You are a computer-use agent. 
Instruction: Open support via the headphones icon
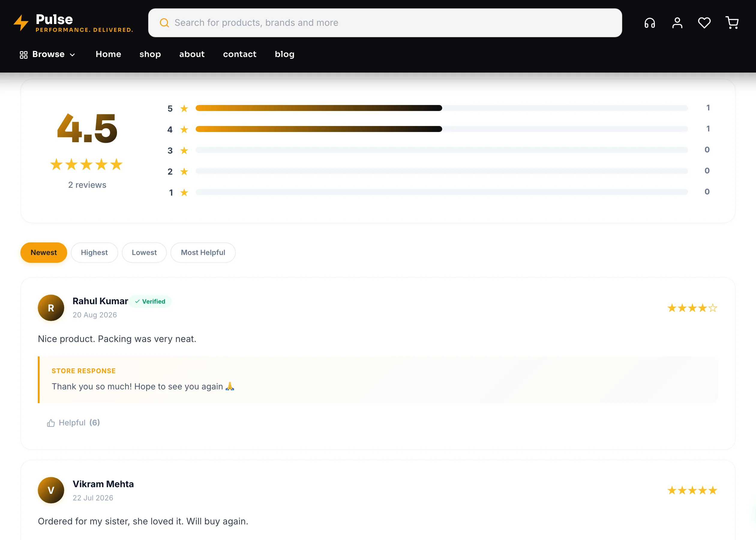coord(649,22)
